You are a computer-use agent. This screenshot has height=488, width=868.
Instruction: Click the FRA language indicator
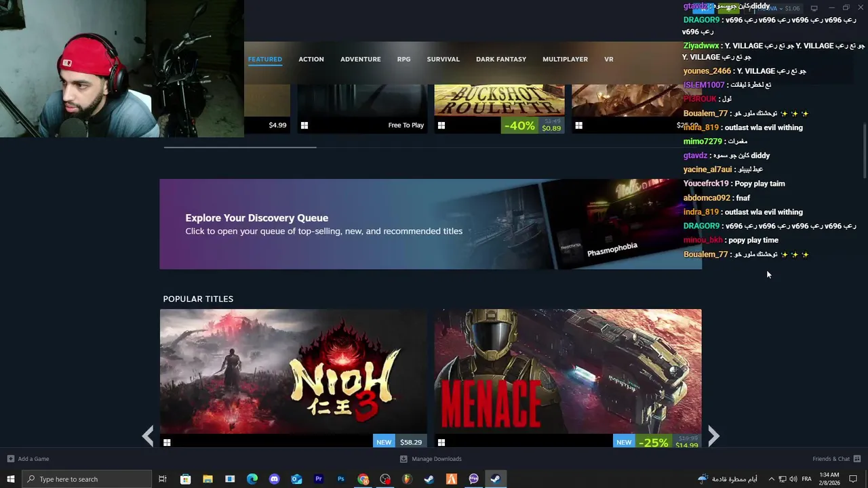click(x=806, y=479)
